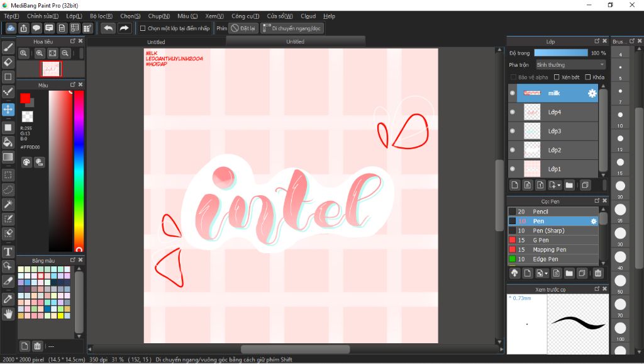Open Pen brush settings gear
Screen dimensions: 644x364
[x=594, y=221]
